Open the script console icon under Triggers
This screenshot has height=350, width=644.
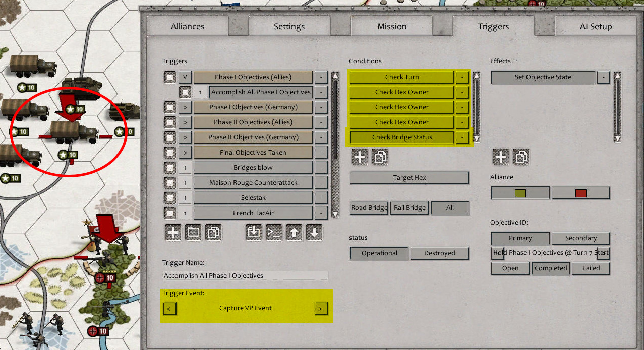(274, 232)
